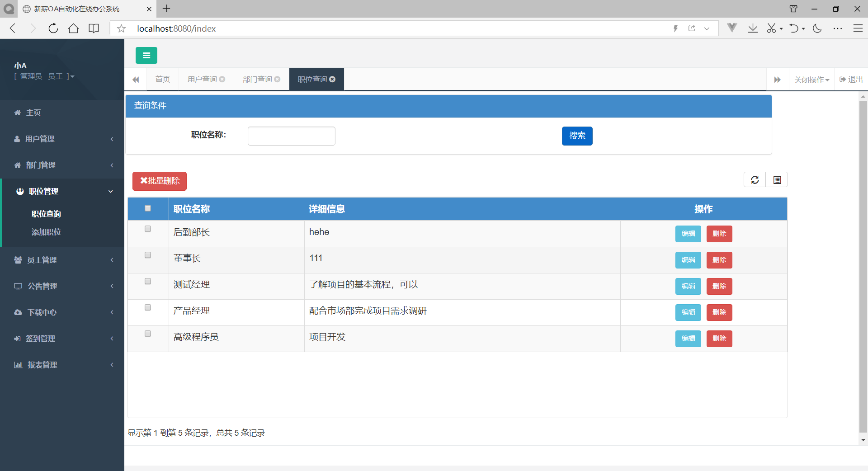
Task: Open browser reading mode book icon
Action: (94, 28)
